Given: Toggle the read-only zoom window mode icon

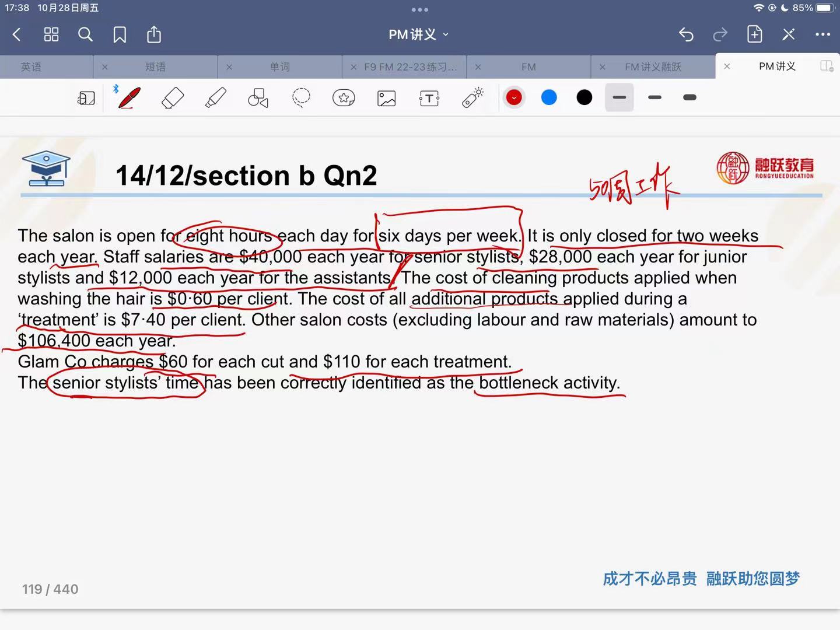Looking at the screenshot, I should [x=86, y=98].
